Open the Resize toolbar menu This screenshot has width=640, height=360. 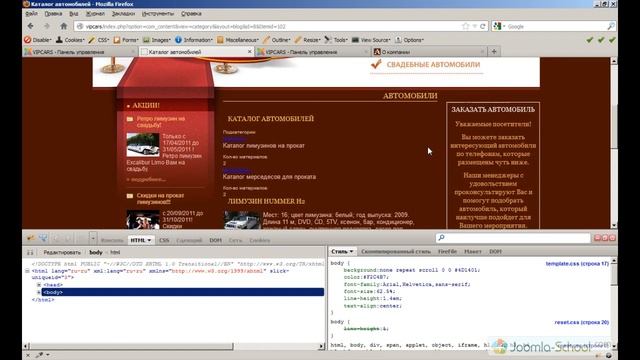coord(308,40)
